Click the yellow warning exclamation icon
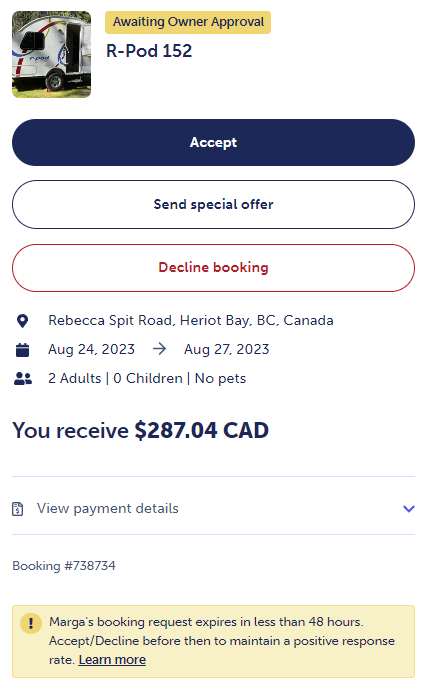Screen dimensions: 432x694 tap(31, 623)
